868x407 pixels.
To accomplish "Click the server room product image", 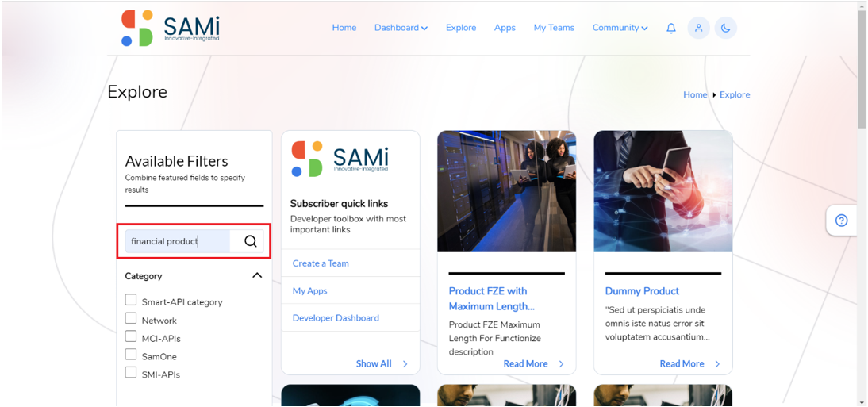I will [x=506, y=191].
